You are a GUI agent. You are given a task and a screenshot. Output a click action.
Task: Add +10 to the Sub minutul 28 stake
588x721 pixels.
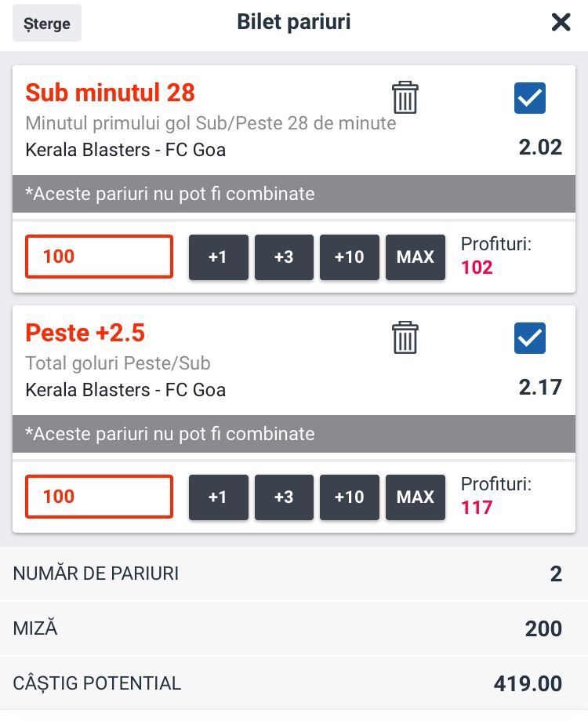tap(349, 257)
